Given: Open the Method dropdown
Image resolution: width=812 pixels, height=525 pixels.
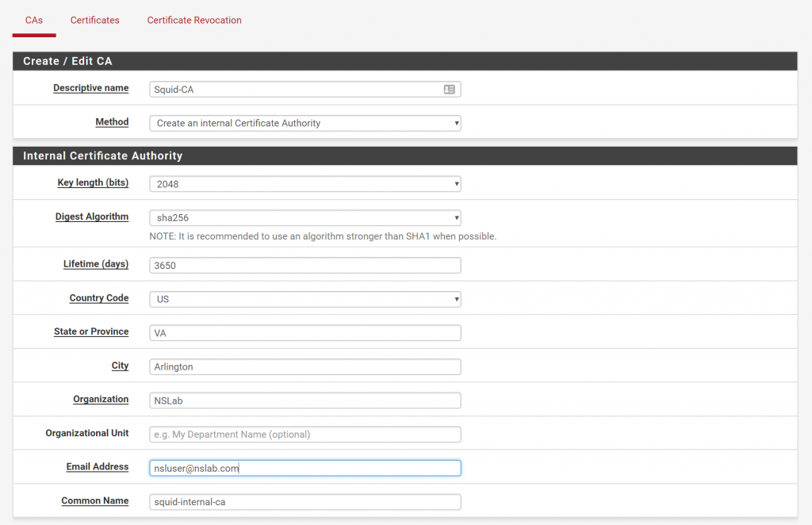Looking at the screenshot, I should tap(305, 123).
